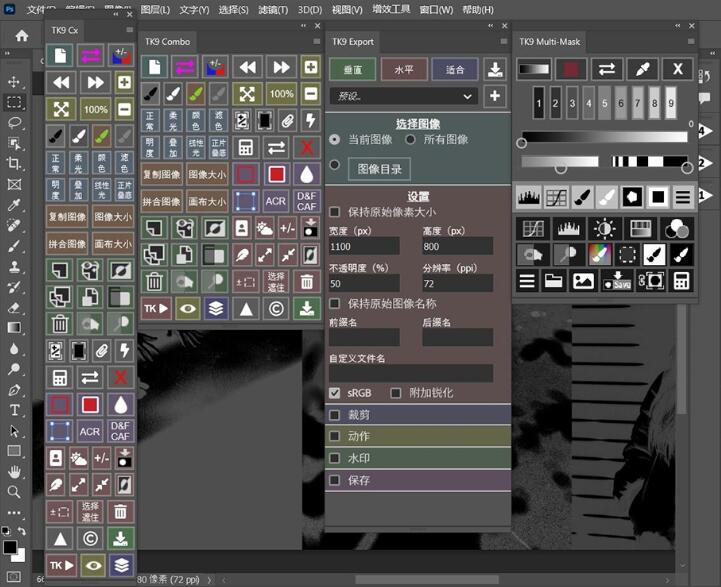Screen dimensions: 721x587
Task: Click the red square swatch in Multi-Mask
Action: [571, 69]
